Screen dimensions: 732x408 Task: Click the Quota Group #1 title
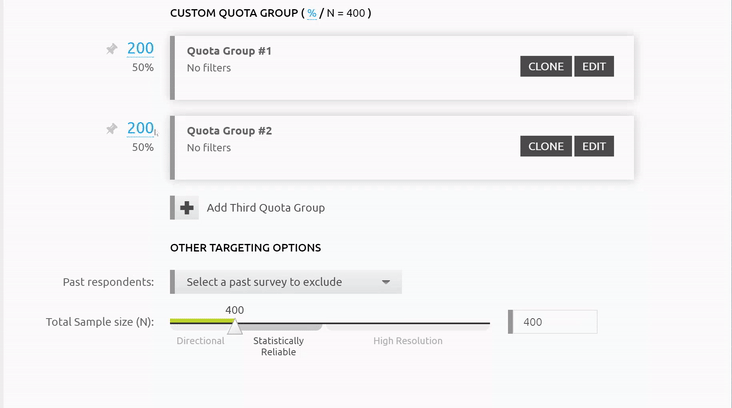[x=229, y=51]
